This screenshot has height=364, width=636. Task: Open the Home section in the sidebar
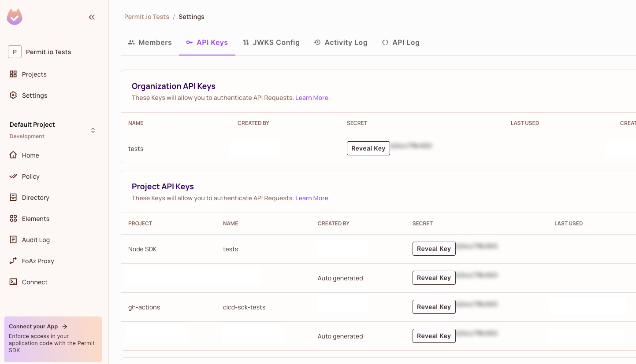click(x=30, y=155)
